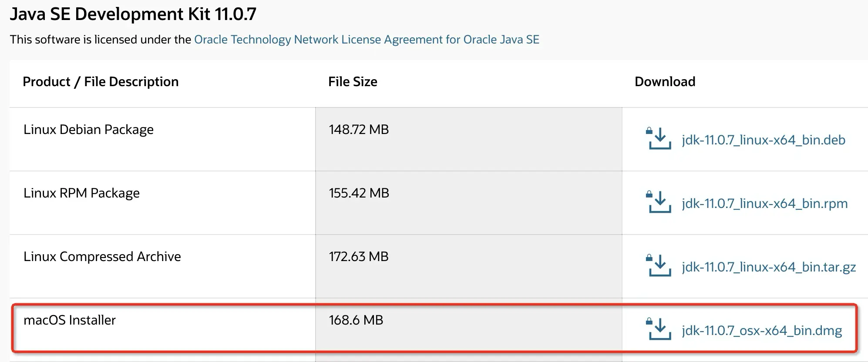Image resolution: width=868 pixels, height=362 pixels.
Task: Click the 155.42 MB file size cell
Action: click(x=359, y=193)
